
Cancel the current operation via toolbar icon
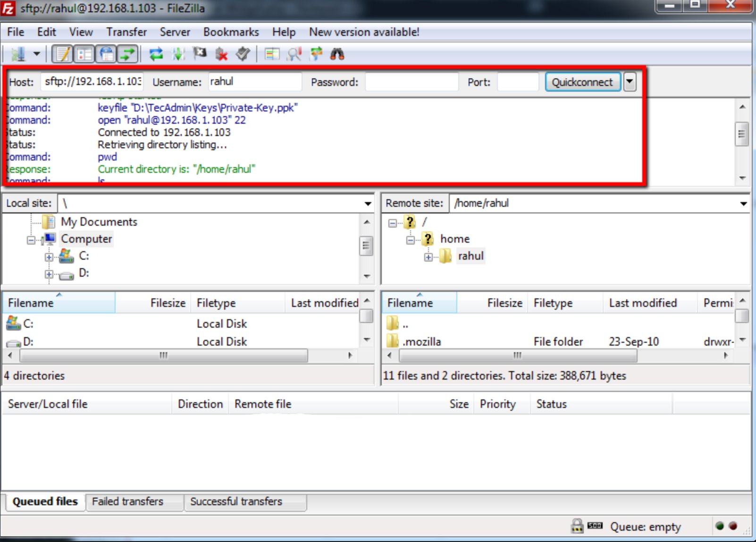(200, 54)
